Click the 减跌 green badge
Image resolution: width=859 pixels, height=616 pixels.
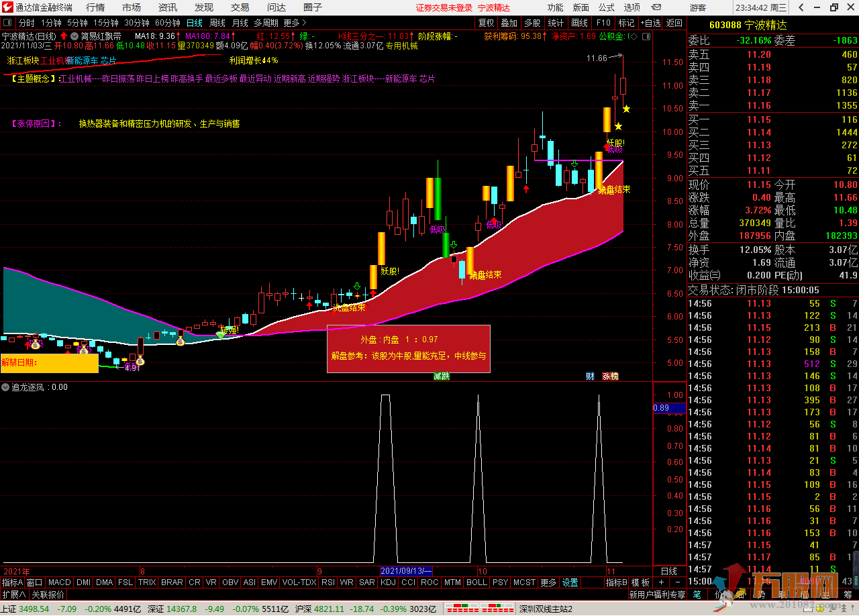pyautogui.click(x=441, y=376)
